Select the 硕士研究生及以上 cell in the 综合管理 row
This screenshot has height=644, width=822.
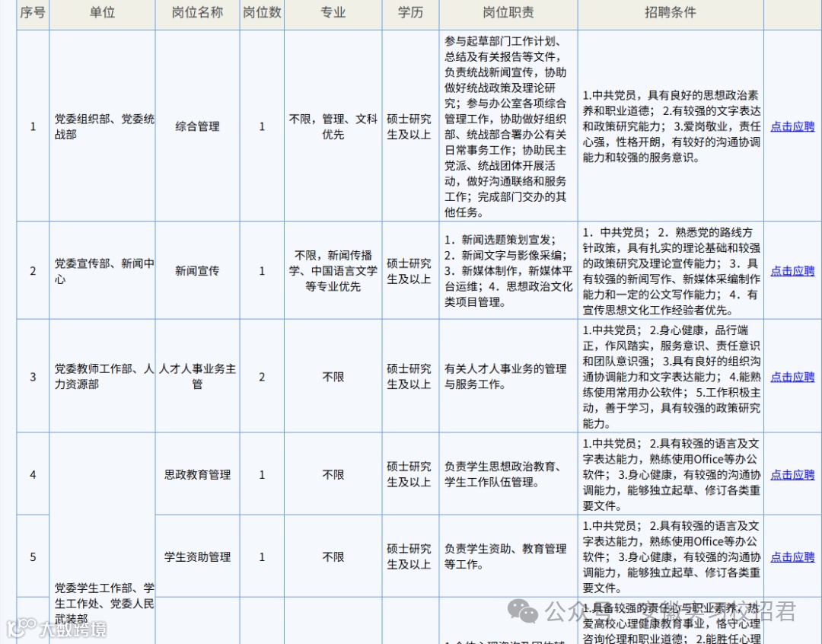(x=410, y=126)
